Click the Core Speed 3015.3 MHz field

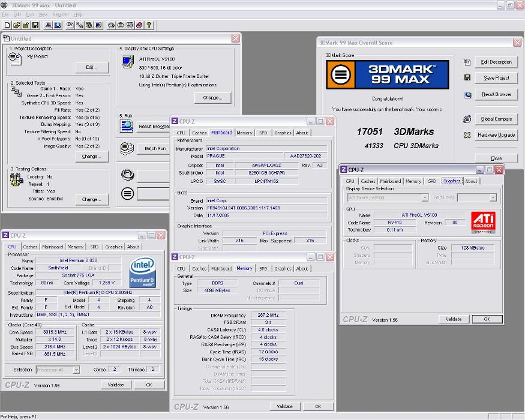55,332
